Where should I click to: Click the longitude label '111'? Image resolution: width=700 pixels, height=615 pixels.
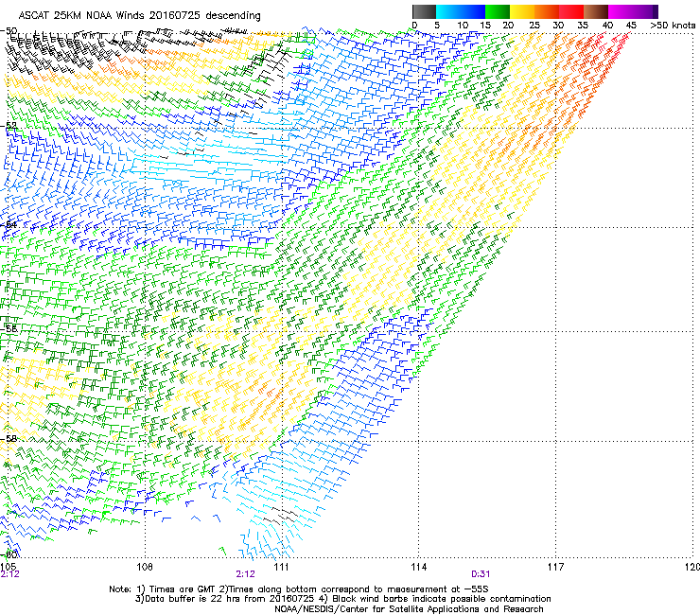tap(281, 567)
